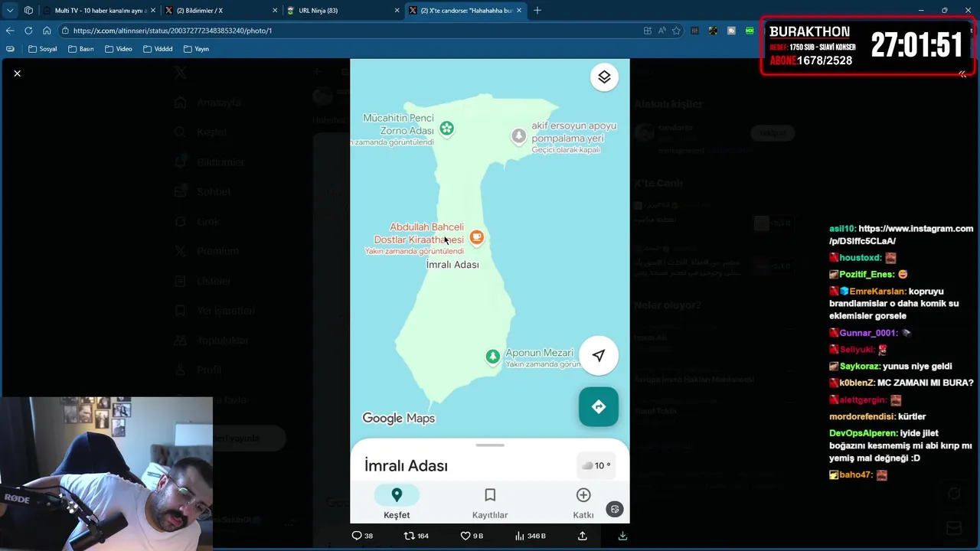Click mordorefendisi username in chat
Viewport: 980px width, 551px height.
click(862, 416)
